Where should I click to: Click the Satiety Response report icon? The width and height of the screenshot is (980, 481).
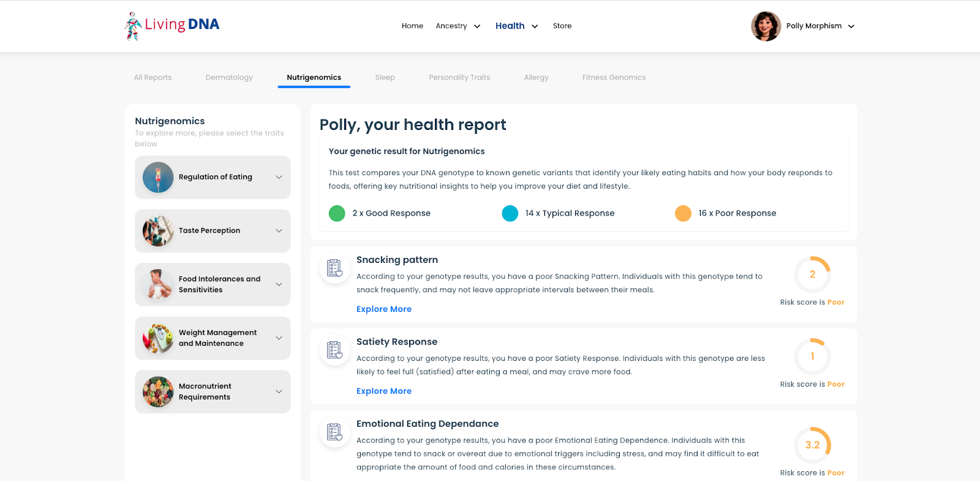334,350
